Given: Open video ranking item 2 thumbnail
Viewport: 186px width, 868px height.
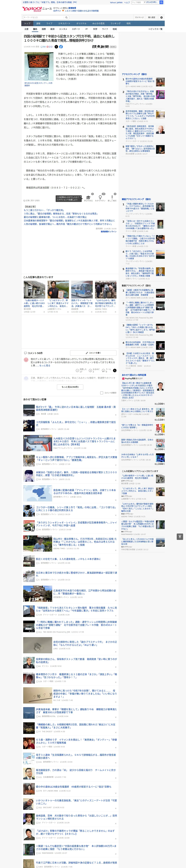Looking at the screenshot, I should click(160, 306).
